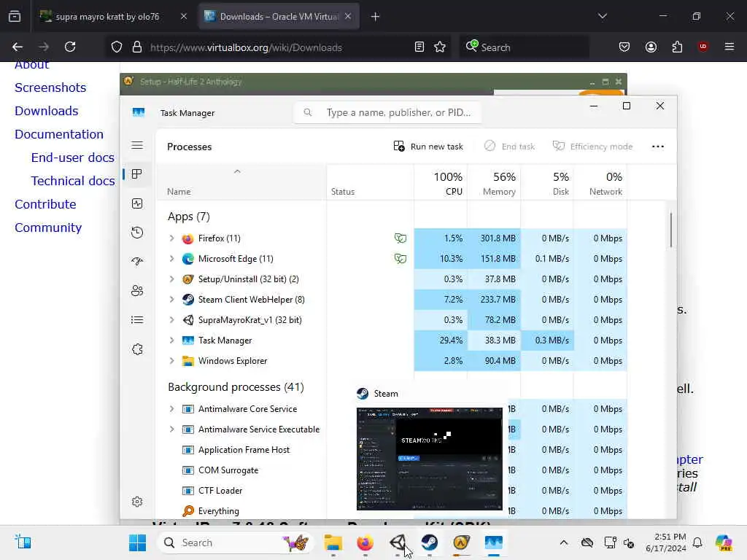Open Pocket save icon in toolbar
Image resolution: width=747 pixels, height=560 pixels.
click(624, 47)
